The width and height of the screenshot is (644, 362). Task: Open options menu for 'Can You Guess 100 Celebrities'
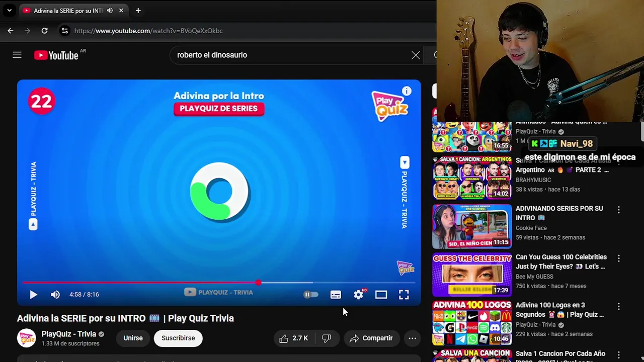click(x=619, y=258)
